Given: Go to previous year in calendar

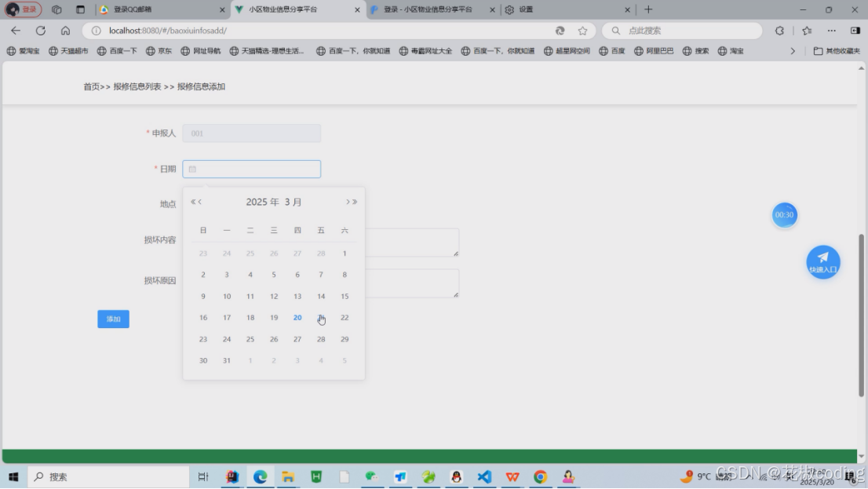Looking at the screenshot, I should [192, 203].
